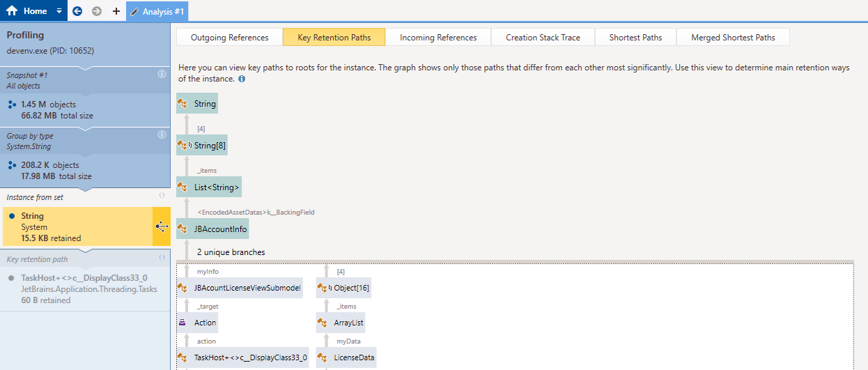The width and height of the screenshot is (868, 370).
Task: Add new tab with plus icon
Action: coord(116,11)
